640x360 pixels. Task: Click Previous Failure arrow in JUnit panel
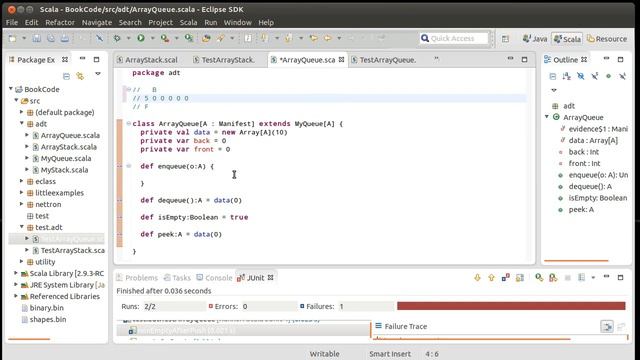491,278
